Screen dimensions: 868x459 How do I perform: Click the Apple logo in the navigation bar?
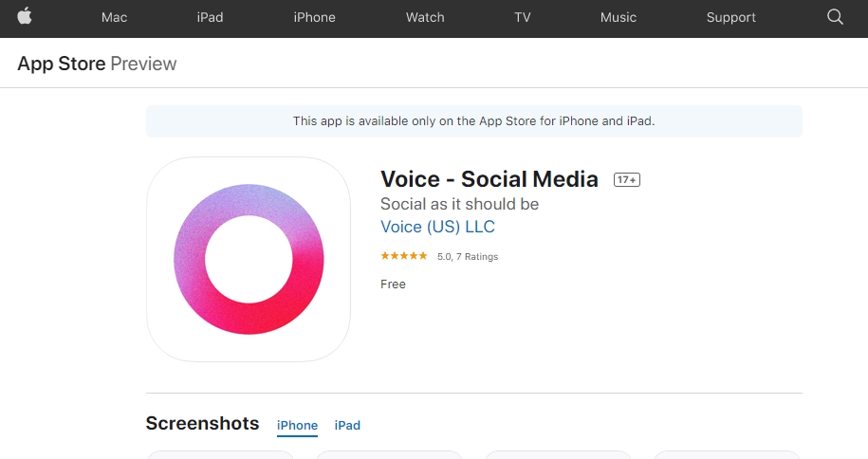coord(25,16)
